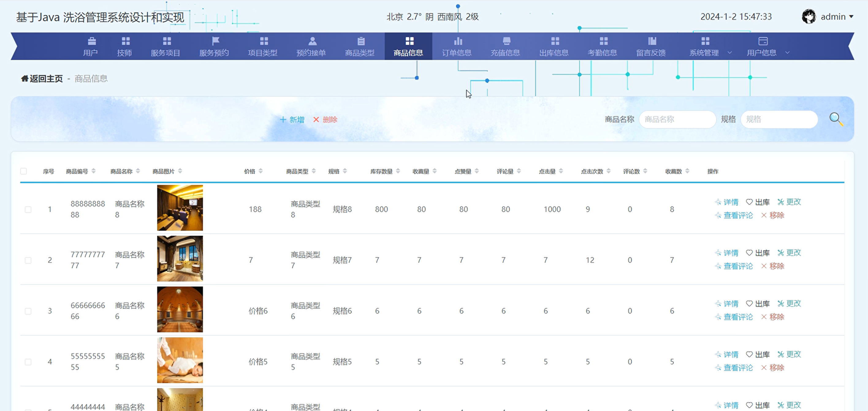Open the 技师 menu label
Viewport: 868px width, 411px height.
click(124, 53)
